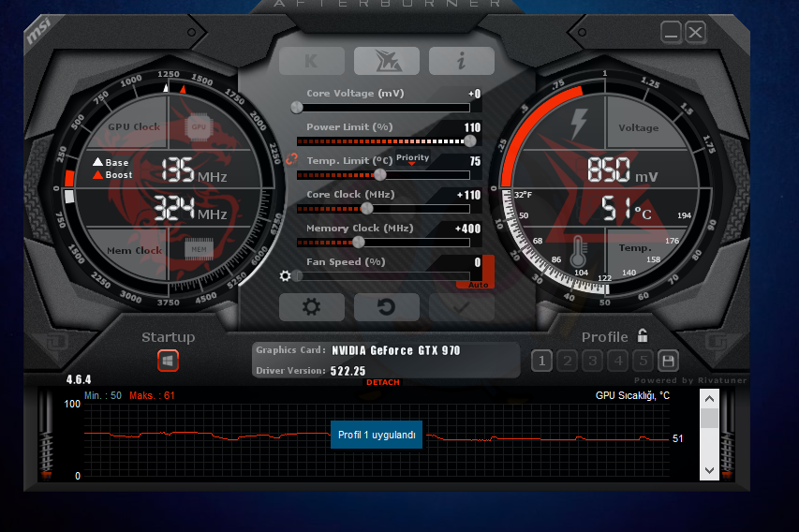The image size is (799, 532).
Task: Click the Temp. Limit slider handle
Action: click(380, 175)
